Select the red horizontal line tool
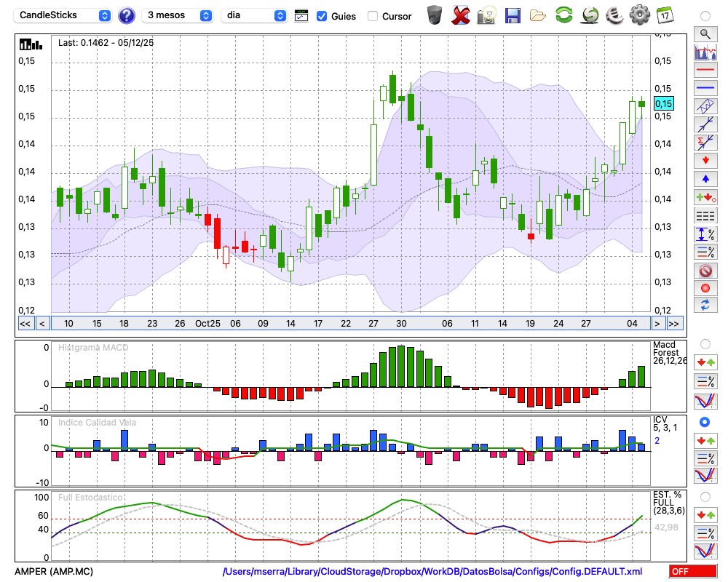Image resolution: width=728 pixels, height=582 pixels. [705, 71]
